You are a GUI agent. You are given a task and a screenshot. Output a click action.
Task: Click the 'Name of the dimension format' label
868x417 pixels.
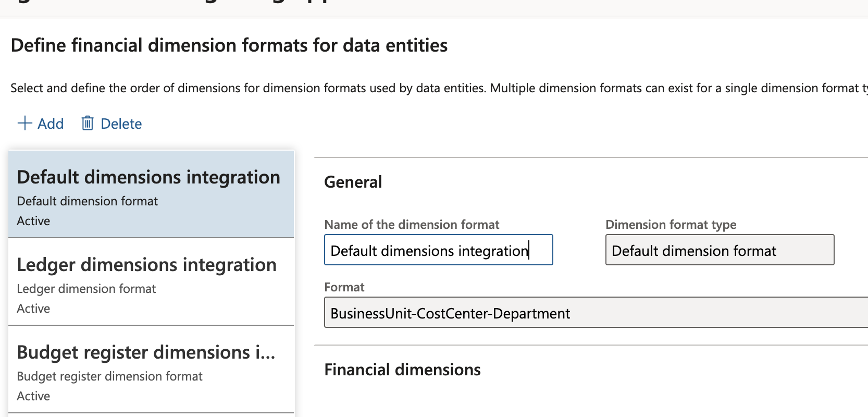(x=412, y=225)
